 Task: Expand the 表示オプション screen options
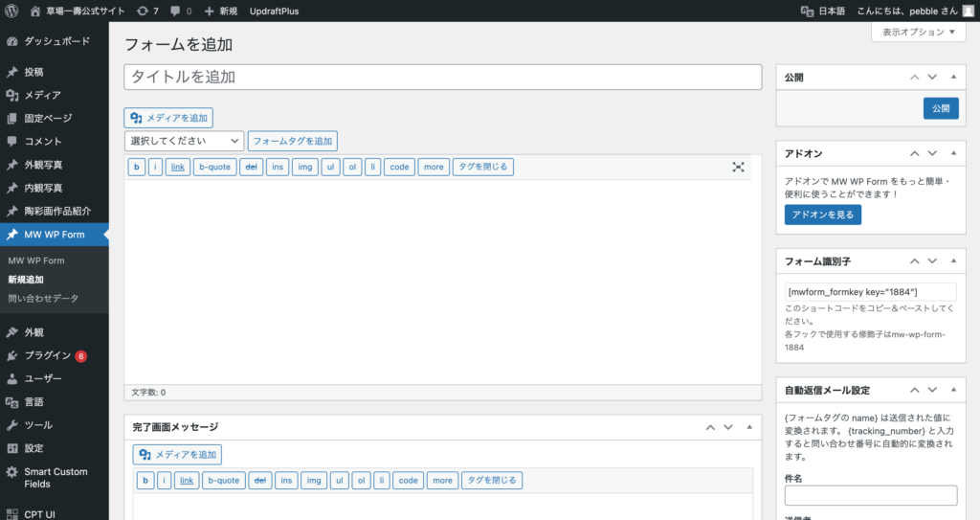tap(918, 32)
